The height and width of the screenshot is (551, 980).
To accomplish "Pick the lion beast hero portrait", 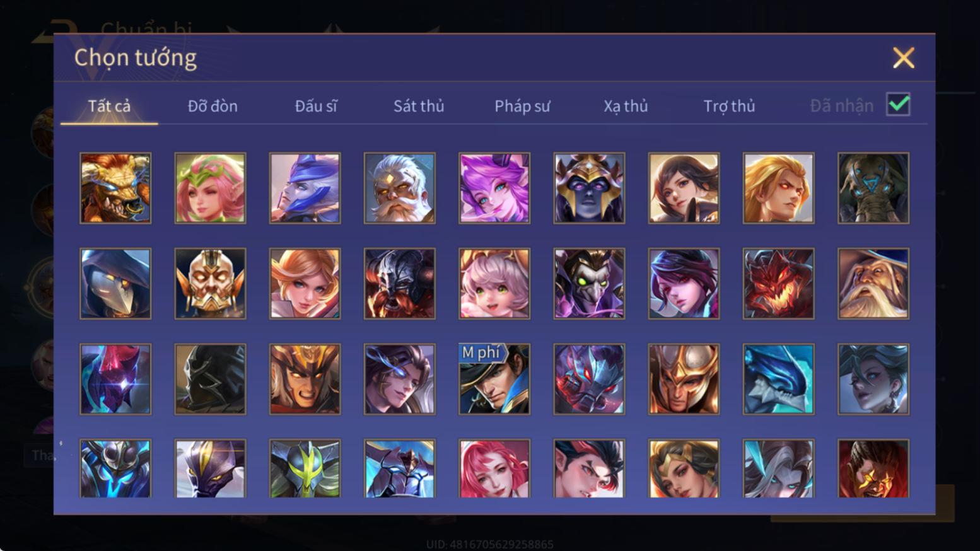I will 115,188.
